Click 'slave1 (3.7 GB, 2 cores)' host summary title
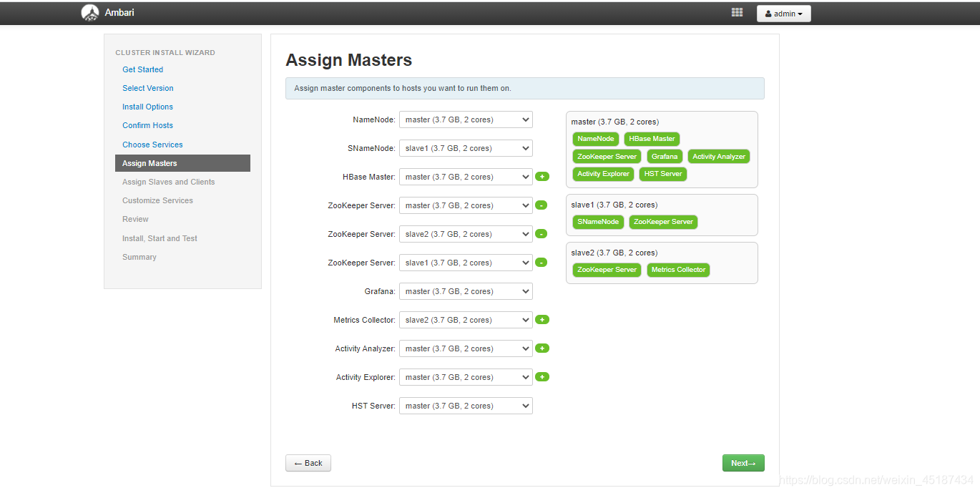The height and width of the screenshot is (493, 980). [x=614, y=205]
